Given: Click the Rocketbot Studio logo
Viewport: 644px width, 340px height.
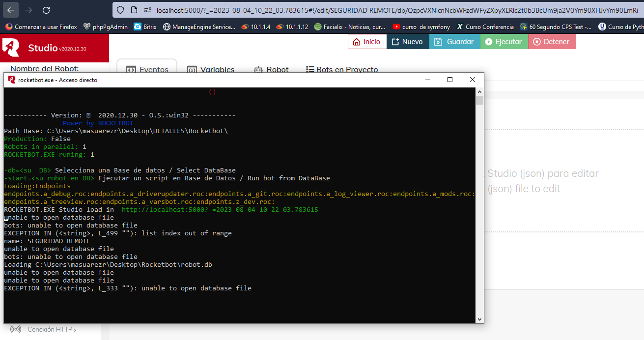Looking at the screenshot, I should pyautogui.click(x=12, y=48).
